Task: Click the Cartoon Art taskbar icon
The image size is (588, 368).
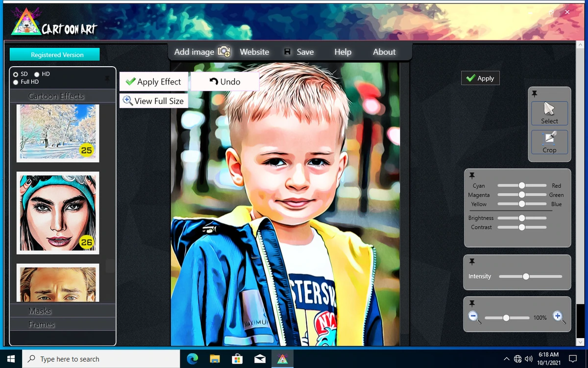Action: [x=282, y=359]
